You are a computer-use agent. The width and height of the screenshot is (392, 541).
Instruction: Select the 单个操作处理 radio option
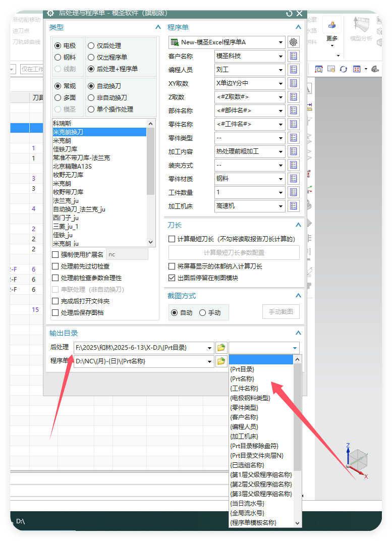pyautogui.click(x=110, y=110)
